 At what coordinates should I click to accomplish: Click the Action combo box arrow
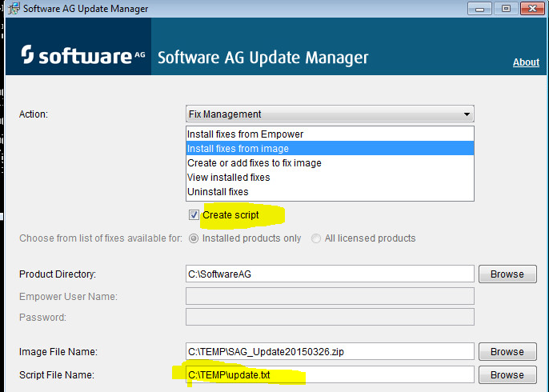467,114
